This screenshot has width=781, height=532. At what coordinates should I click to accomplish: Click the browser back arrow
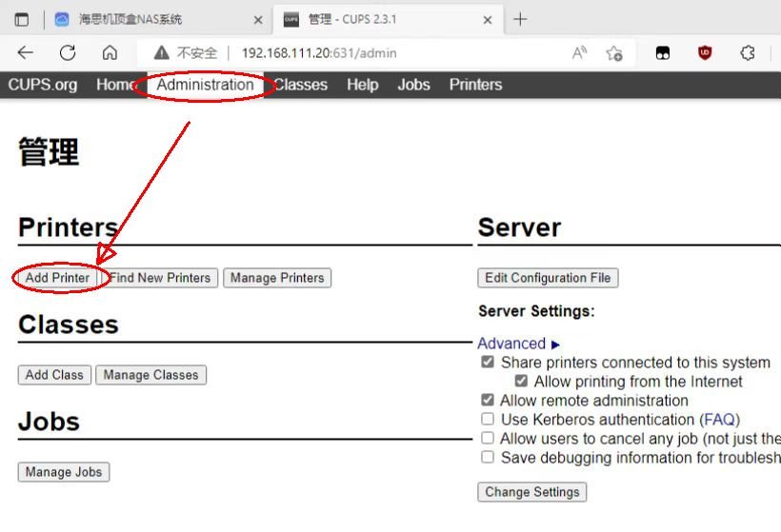click(x=26, y=53)
